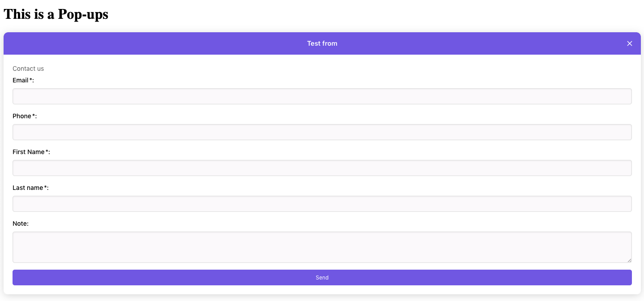The height and width of the screenshot is (301, 644).
Task: Select the Phone input field
Action: 322,132
